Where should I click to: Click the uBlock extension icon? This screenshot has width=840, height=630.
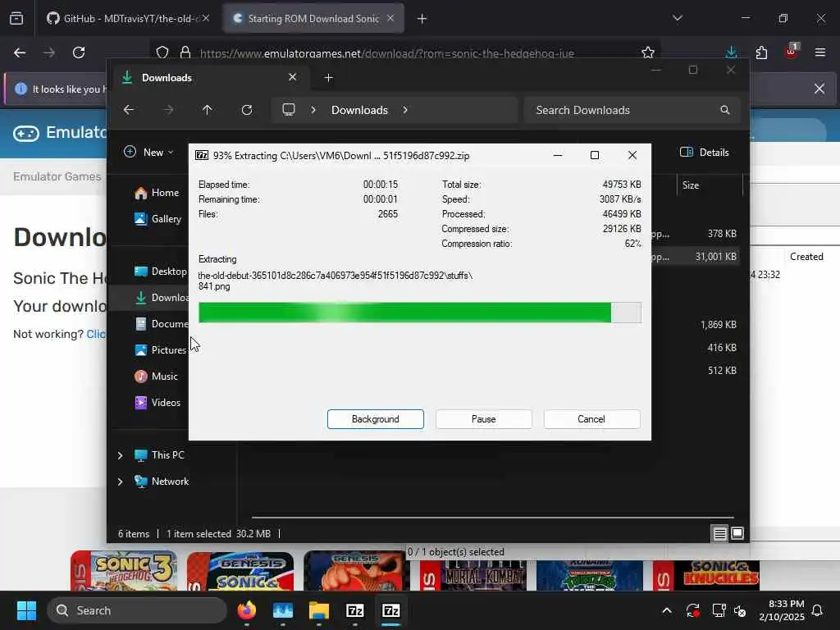point(792,52)
